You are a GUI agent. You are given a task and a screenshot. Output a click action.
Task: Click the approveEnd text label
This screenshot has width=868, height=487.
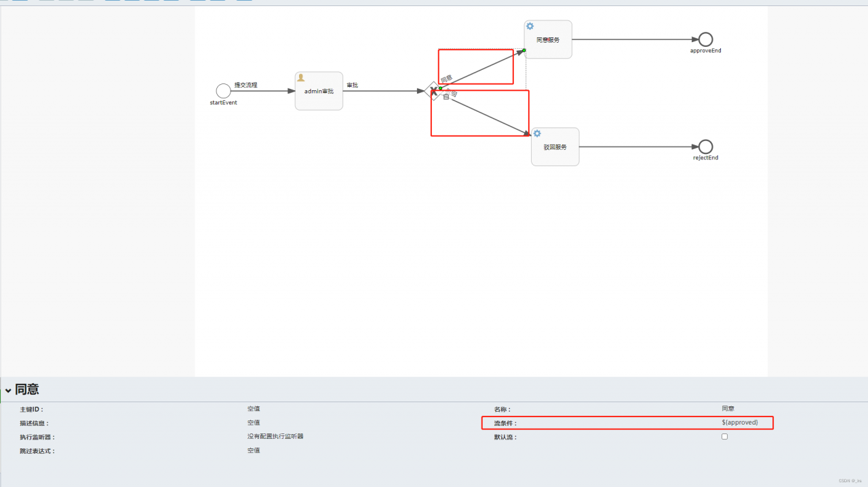click(x=706, y=50)
